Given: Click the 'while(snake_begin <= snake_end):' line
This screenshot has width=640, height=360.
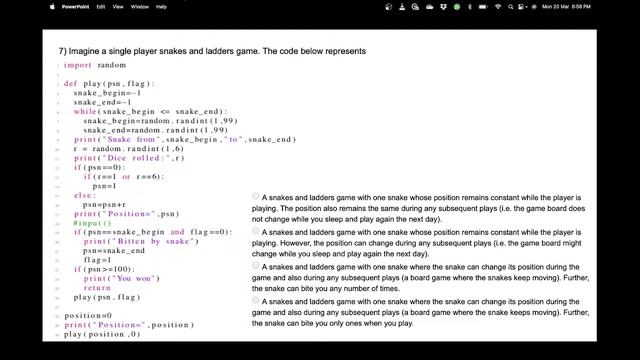Looking at the screenshot, I should point(151,111).
